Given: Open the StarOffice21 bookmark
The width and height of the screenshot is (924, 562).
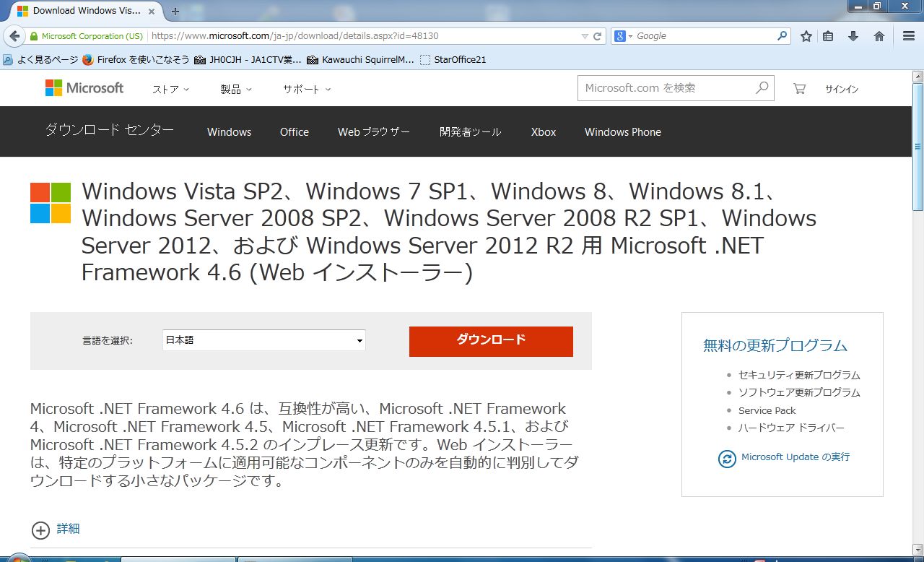Looking at the screenshot, I should 453,60.
